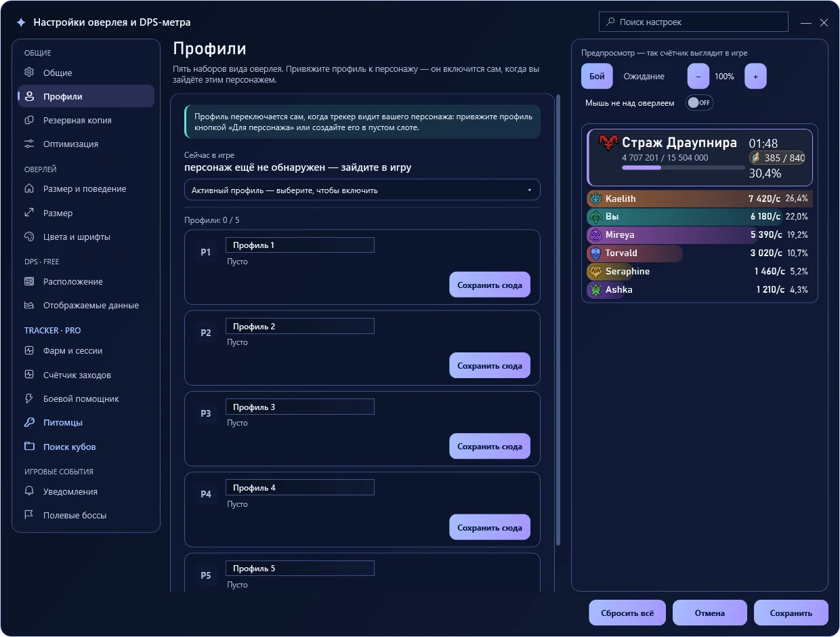Click the Поиск настроек search field
840x637 pixels.
(694, 22)
